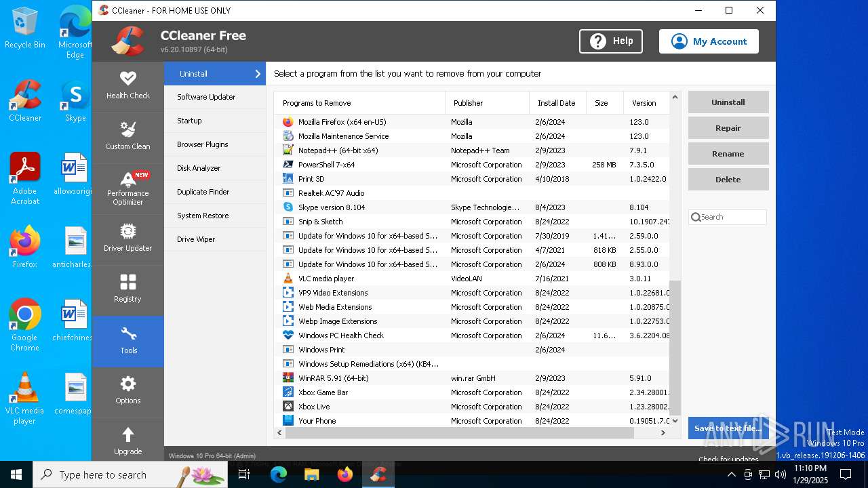
Task: Open the Windows Start menu
Action: pyautogui.click(x=16, y=474)
